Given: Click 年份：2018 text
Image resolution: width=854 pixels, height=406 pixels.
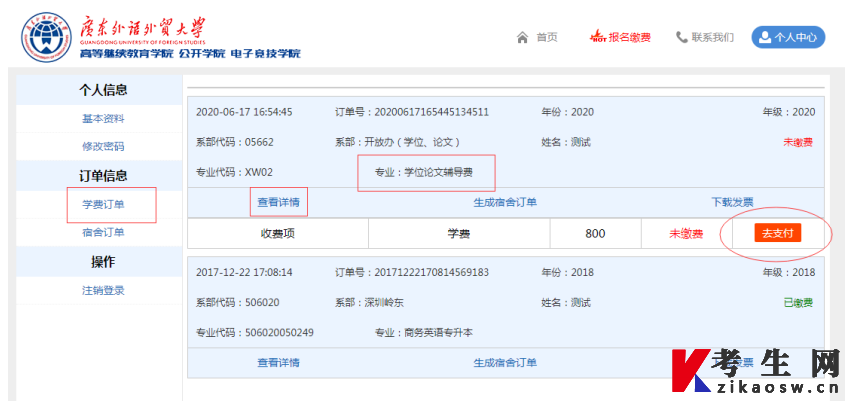Looking at the screenshot, I should (x=568, y=272).
